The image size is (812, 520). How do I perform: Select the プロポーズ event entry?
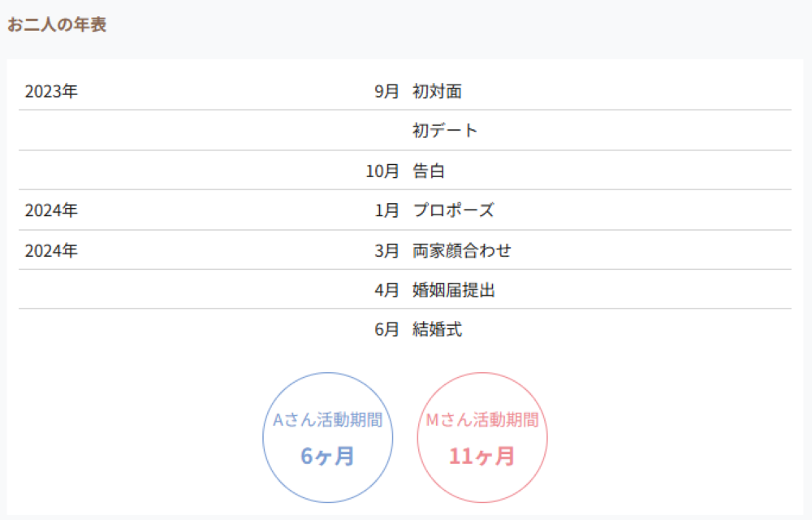tap(453, 211)
